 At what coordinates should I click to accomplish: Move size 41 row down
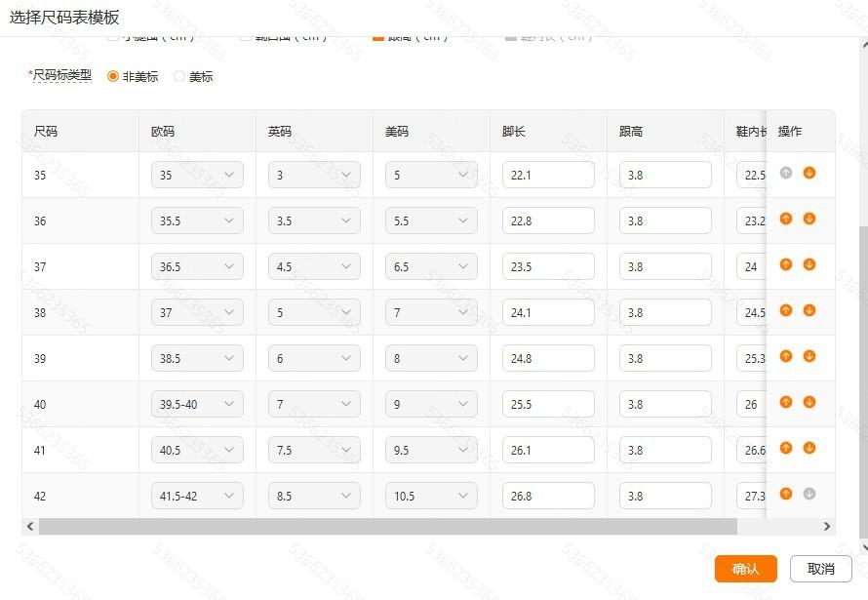pyautogui.click(x=809, y=448)
